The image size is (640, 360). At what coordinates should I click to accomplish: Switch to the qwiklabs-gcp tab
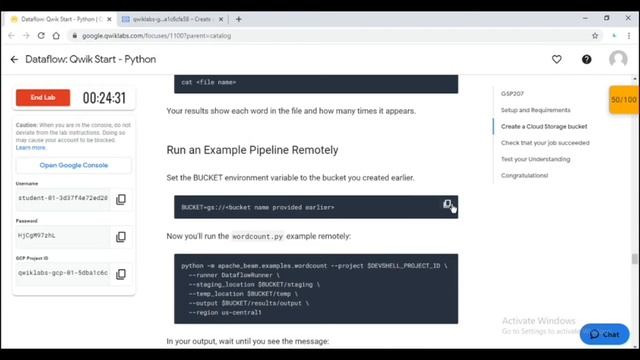(x=173, y=19)
